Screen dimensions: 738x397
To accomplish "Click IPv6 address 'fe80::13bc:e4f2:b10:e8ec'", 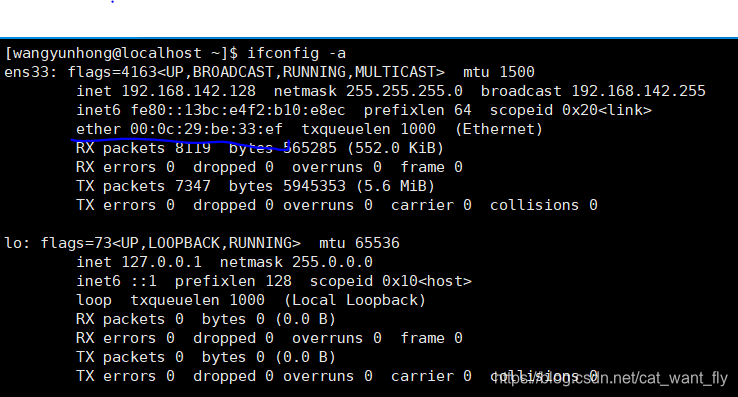I will (x=238, y=110).
